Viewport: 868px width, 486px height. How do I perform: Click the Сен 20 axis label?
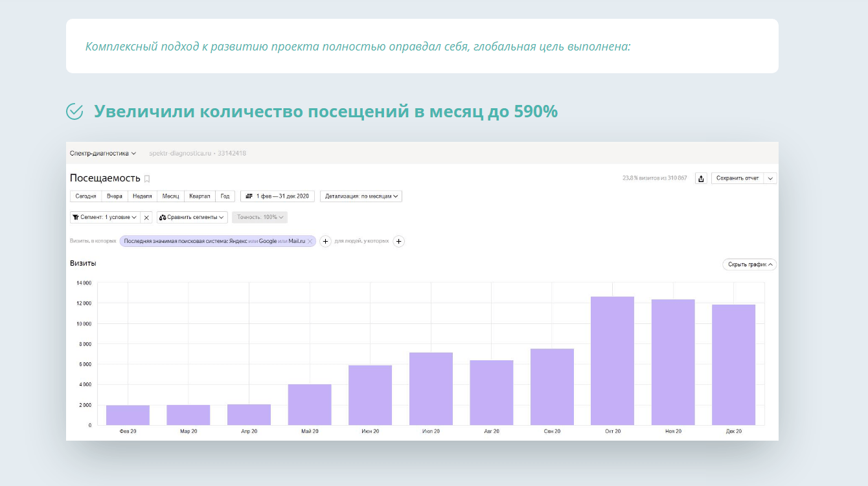click(x=552, y=432)
